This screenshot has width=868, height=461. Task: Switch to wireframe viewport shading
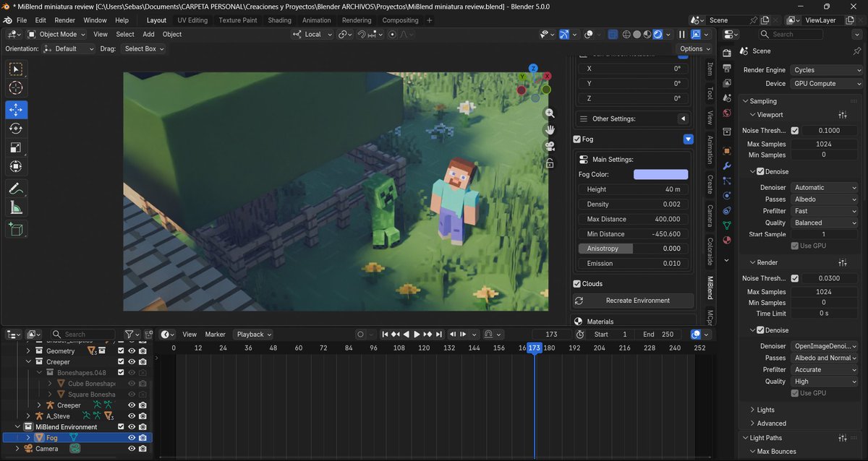click(x=625, y=34)
